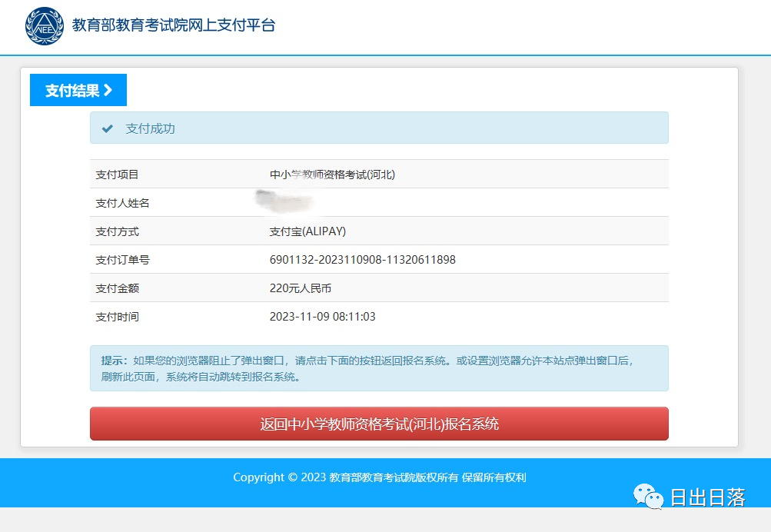Click the 教育部教育考试院网上支付平台 title
The height and width of the screenshot is (532, 771).
pos(174,25)
